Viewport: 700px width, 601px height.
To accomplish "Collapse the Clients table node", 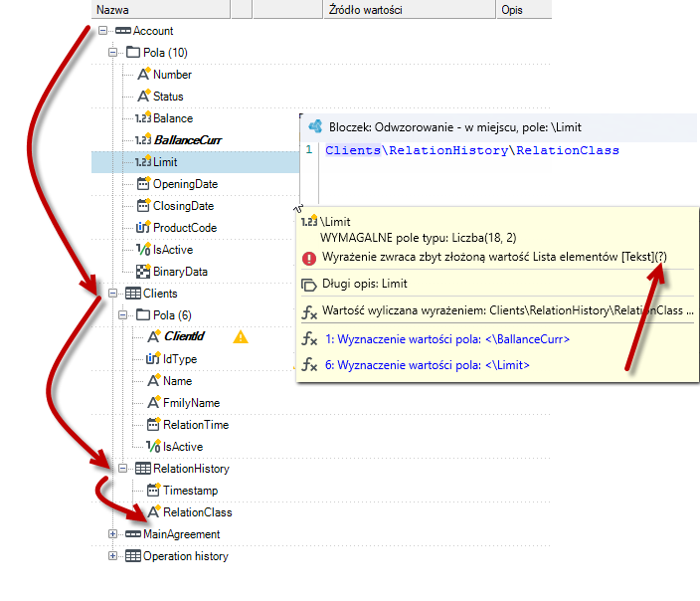I will (x=112, y=294).
